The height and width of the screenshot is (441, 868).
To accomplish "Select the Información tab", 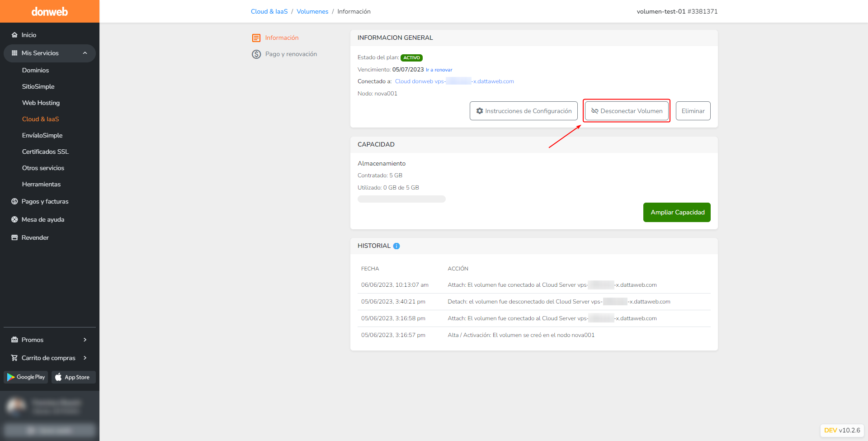I will [x=282, y=38].
